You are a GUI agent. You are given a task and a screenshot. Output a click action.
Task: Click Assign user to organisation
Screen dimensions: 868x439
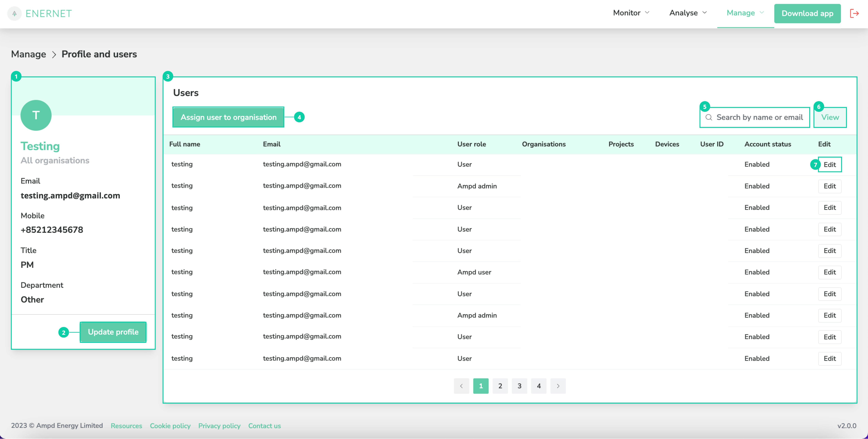(228, 117)
